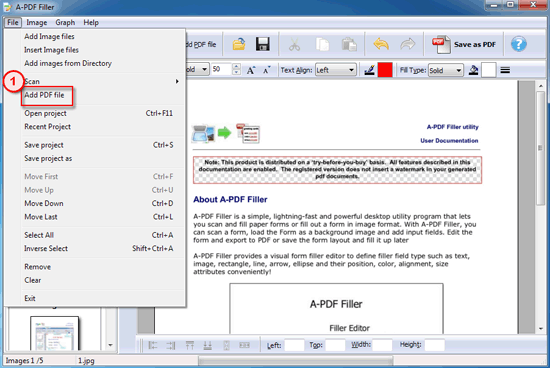Click the same width icon
Screen dimensions: 550x368
tap(244, 346)
